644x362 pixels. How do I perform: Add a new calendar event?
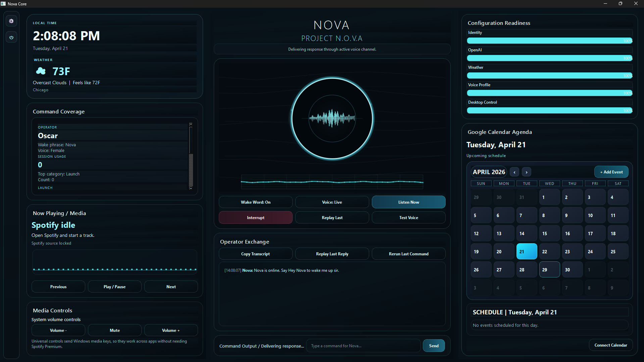point(611,172)
